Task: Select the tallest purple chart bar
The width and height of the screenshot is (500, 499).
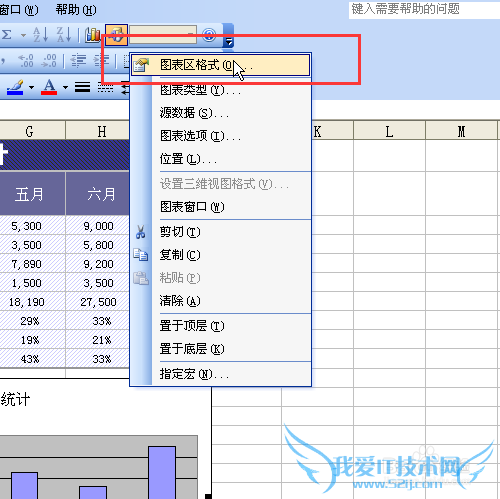Action: [162, 473]
